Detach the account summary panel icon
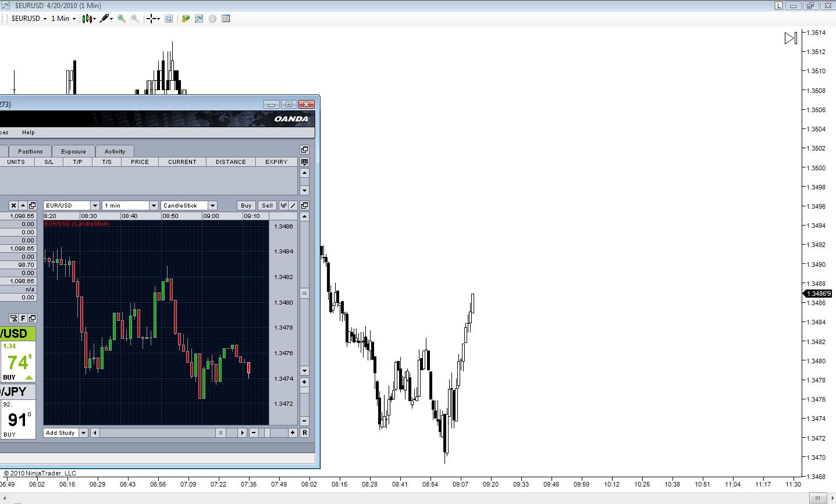The image size is (836, 504). tap(32, 205)
